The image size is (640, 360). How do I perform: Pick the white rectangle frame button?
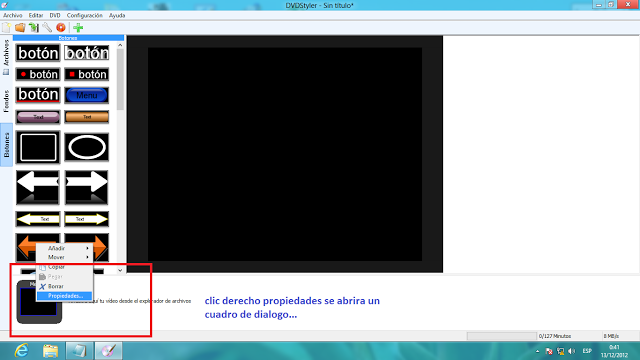point(38,147)
